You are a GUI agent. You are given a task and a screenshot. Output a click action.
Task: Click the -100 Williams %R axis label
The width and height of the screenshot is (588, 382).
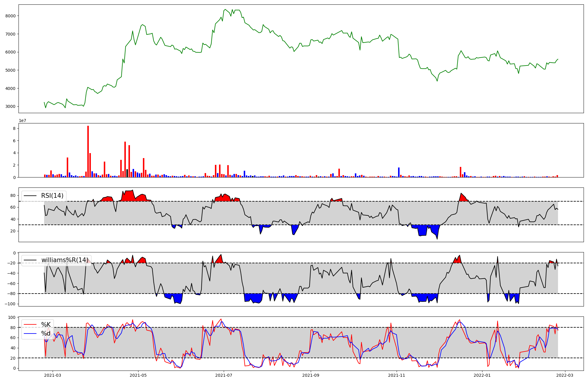[10, 304]
